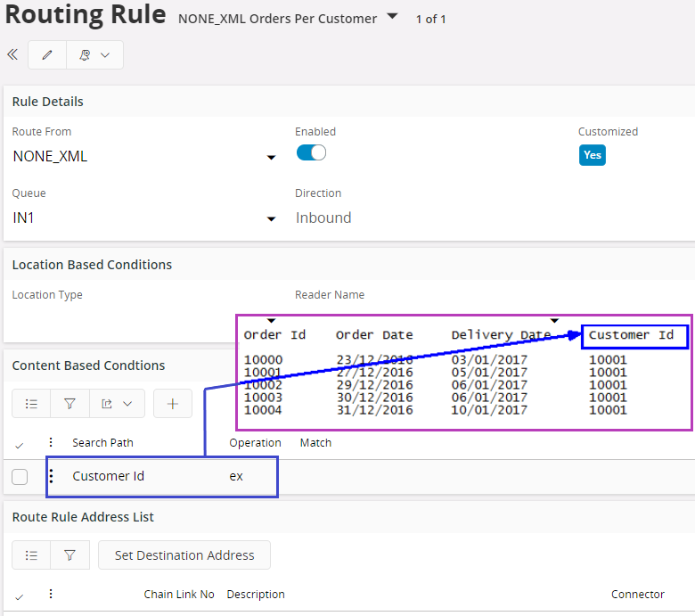Click list view icon in Route Rule Address List
The height and width of the screenshot is (616, 695).
(x=31, y=555)
